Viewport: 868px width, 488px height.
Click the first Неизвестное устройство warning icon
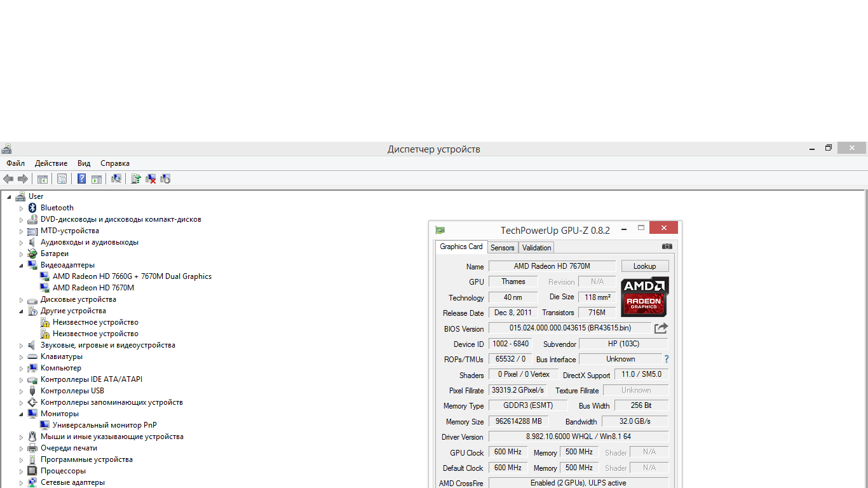tap(44, 322)
